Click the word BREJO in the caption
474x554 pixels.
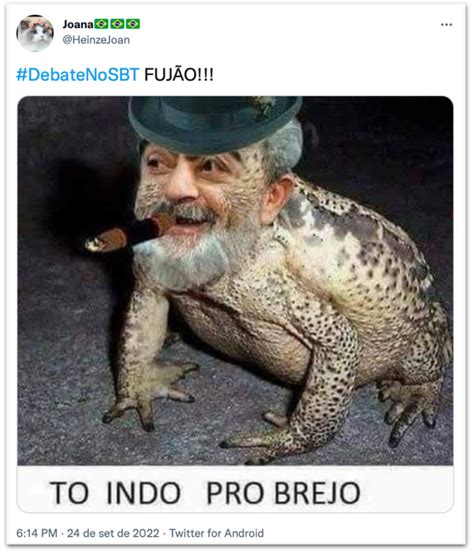(318, 493)
